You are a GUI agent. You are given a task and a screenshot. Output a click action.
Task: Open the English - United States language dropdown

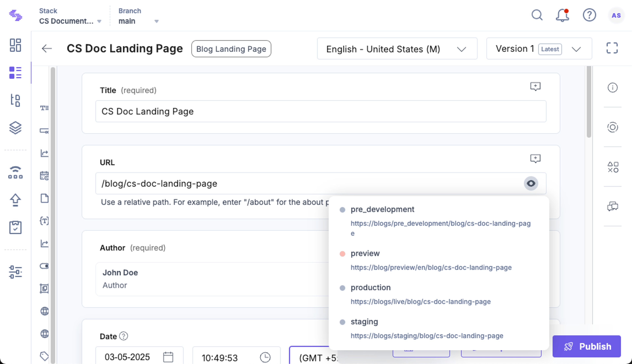point(397,49)
